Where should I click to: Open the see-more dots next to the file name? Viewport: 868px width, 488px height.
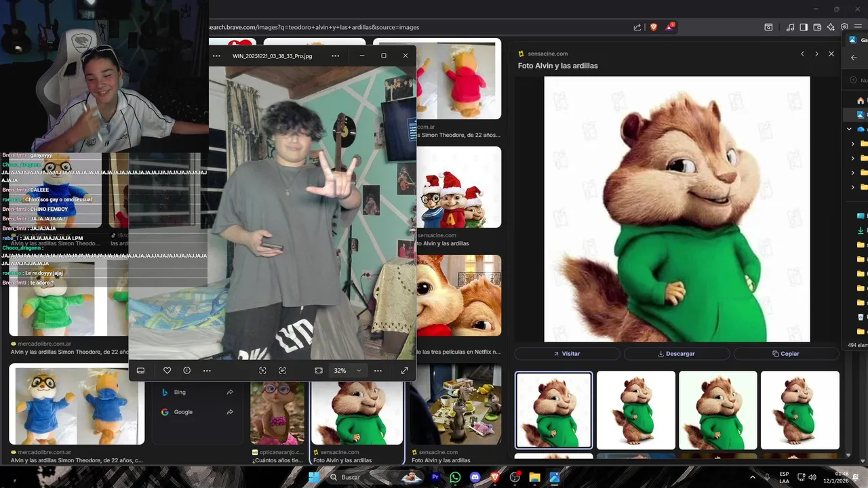tap(335, 56)
